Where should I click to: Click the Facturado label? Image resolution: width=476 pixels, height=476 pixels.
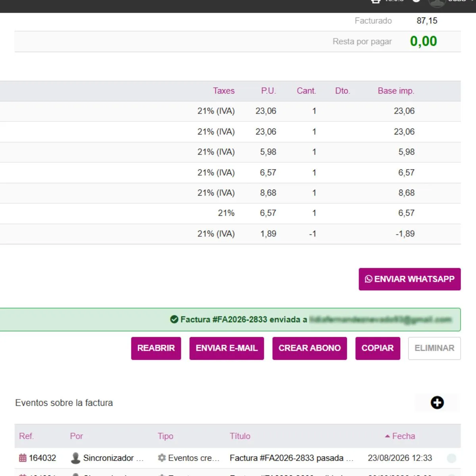pos(373,21)
